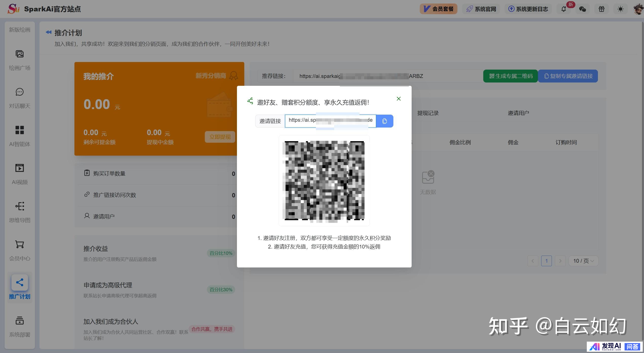Image resolution: width=644 pixels, height=353 pixels.
Task: Open AI智能体 in sidebar
Action: pos(20,137)
